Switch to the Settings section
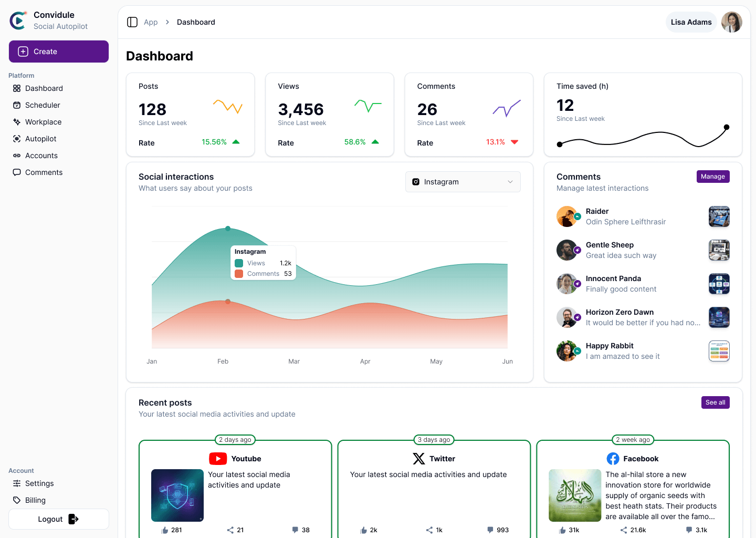Screen dimensions: 756x538 click(39, 483)
